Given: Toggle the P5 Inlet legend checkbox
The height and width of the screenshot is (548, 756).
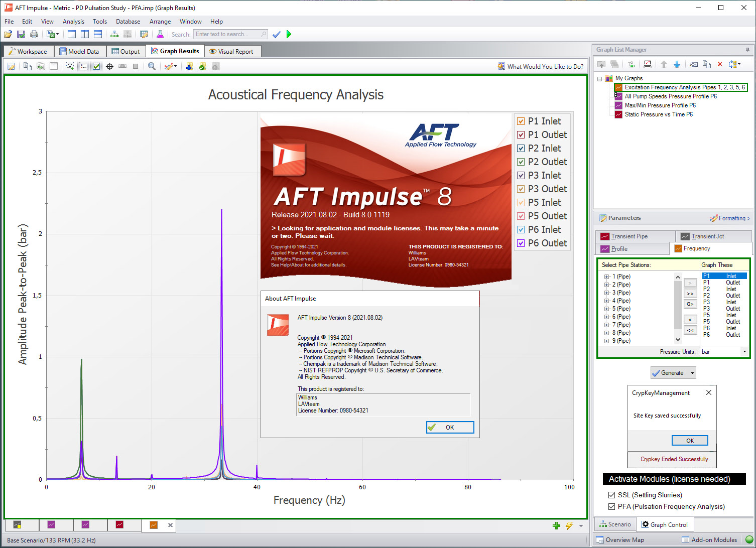Looking at the screenshot, I should click(521, 202).
